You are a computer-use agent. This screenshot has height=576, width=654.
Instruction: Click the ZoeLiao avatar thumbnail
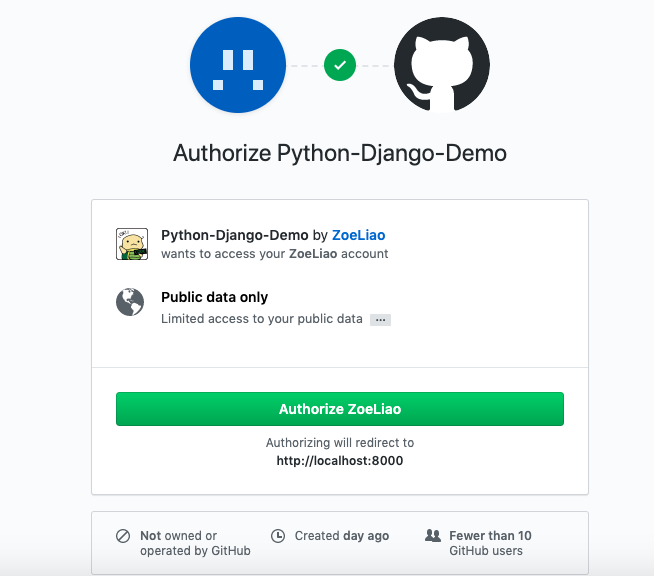[x=132, y=244]
